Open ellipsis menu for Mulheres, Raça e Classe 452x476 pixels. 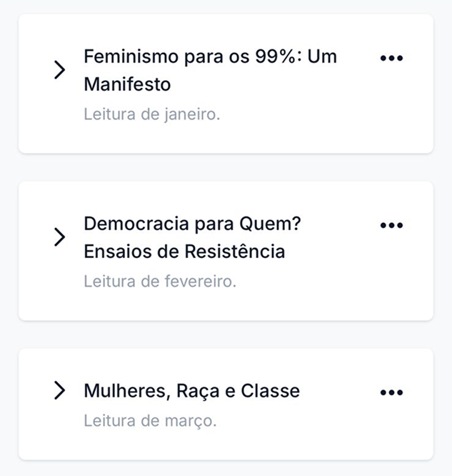391,392
